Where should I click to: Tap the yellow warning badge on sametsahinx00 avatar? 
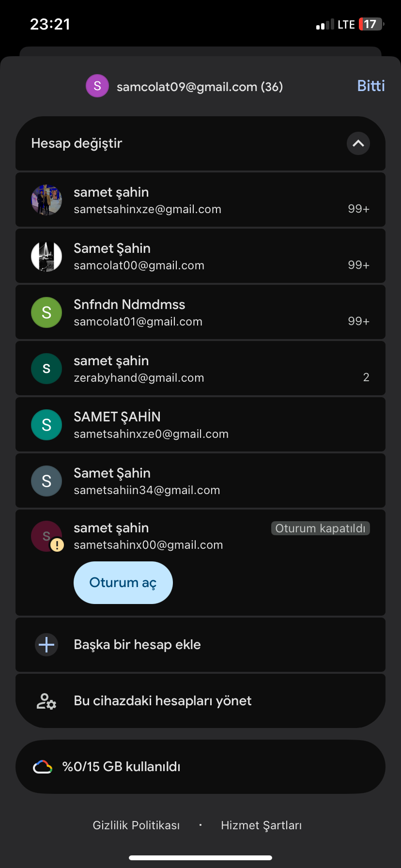click(57, 545)
